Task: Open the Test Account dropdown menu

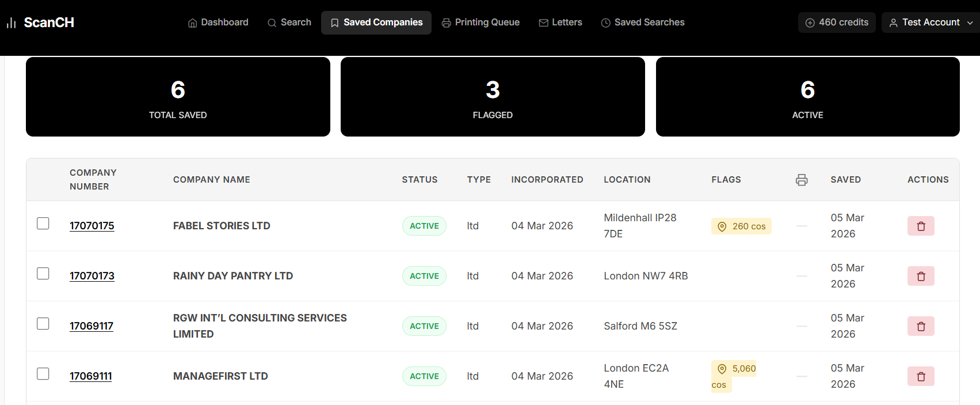Action: 931,22
